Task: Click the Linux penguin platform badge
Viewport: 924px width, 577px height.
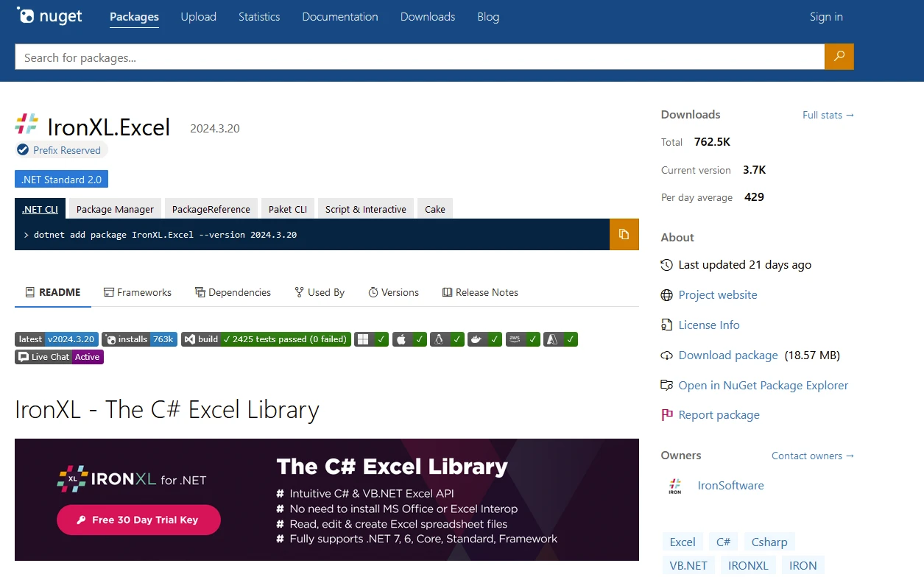Action: [x=448, y=339]
